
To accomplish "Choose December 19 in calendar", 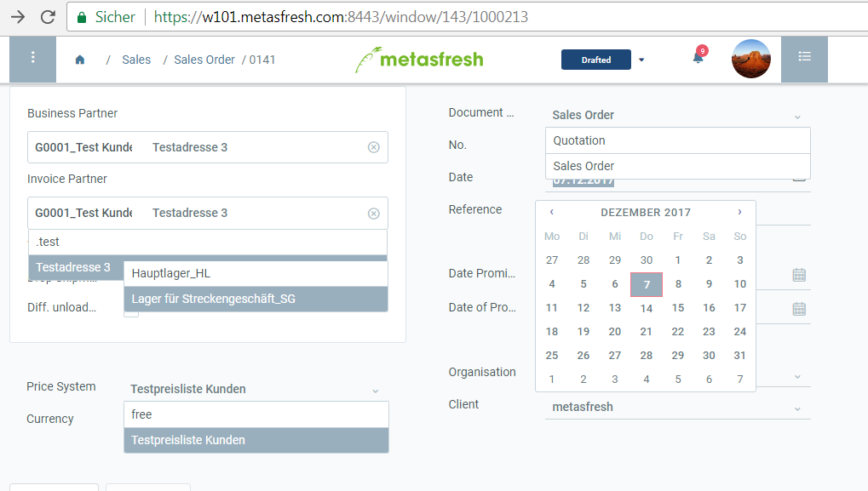I will [583, 332].
